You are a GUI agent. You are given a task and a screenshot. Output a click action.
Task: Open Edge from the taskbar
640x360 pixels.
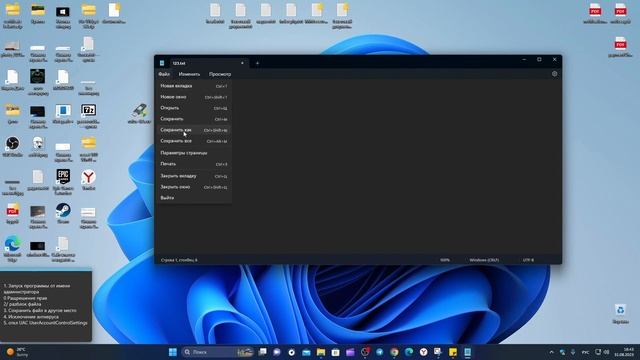[409, 352]
